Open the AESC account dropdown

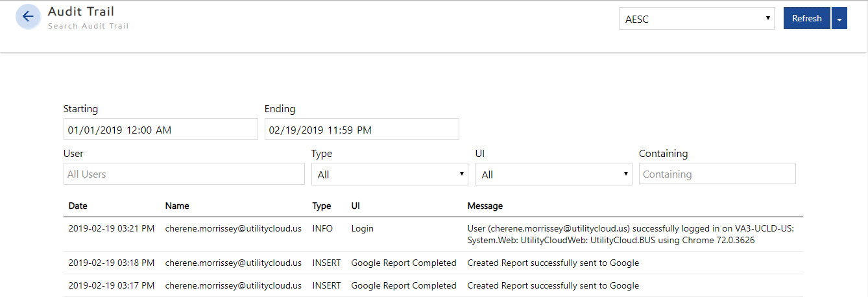click(696, 19)
